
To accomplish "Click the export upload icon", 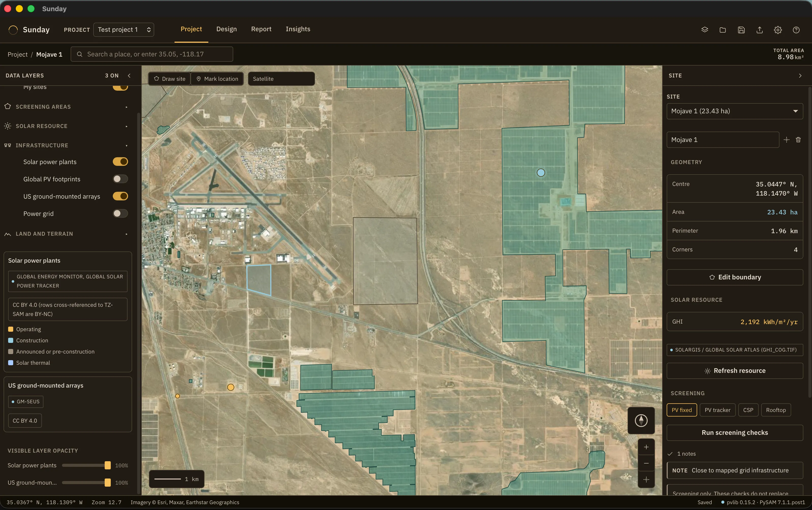I will (x=759, y=30).
